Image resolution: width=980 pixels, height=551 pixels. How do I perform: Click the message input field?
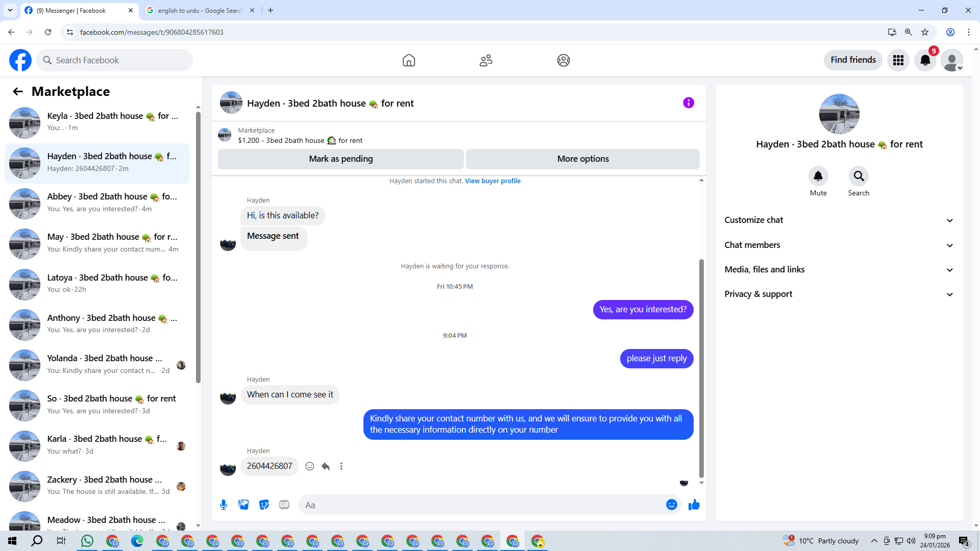click(480, 505)
